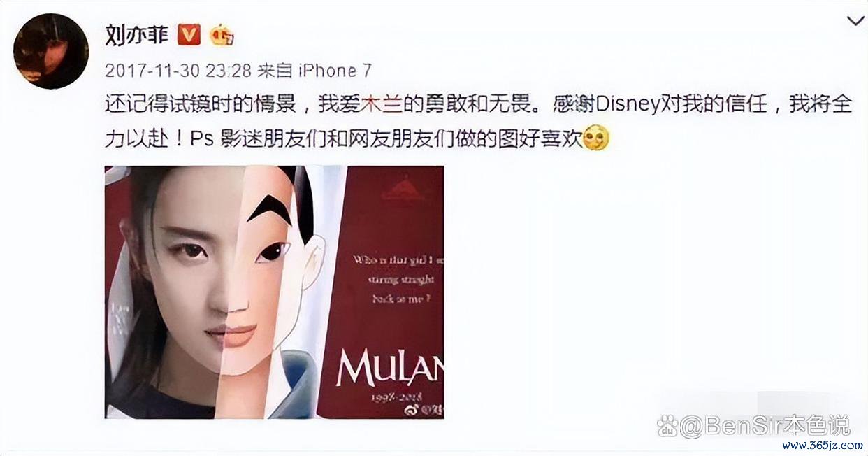868x456 pixels.
Task: Enlarge the Mulan poster image thumbnail
Action: (275, 292)
